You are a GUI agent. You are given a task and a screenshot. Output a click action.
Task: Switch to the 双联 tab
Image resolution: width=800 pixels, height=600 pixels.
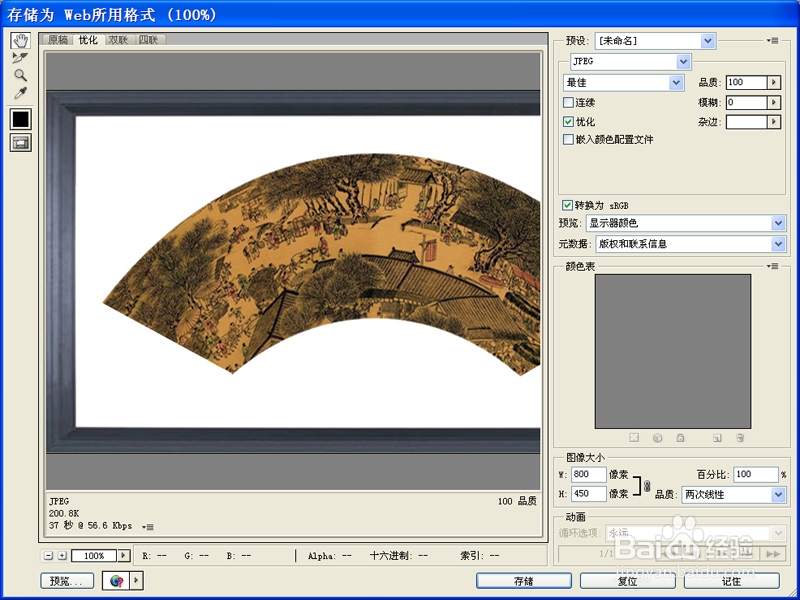[x=118, y=40]
